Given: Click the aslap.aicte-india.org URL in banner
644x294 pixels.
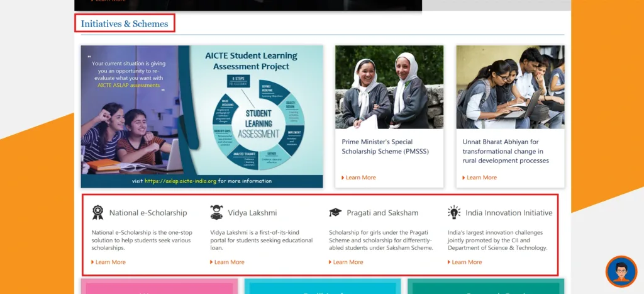Looking at the screenshot, I should (x=180, y=181).
